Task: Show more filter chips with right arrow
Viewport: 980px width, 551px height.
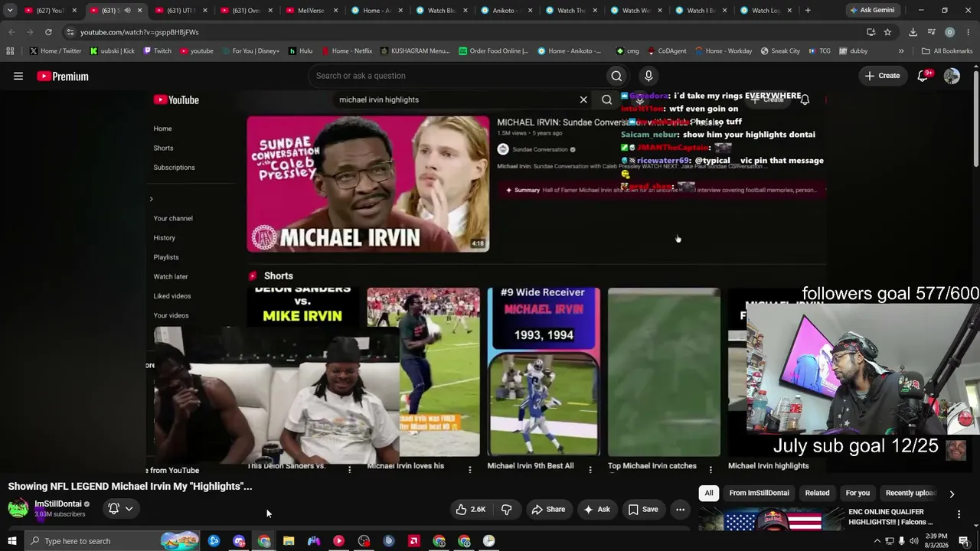Action: [x=952, y=494]
